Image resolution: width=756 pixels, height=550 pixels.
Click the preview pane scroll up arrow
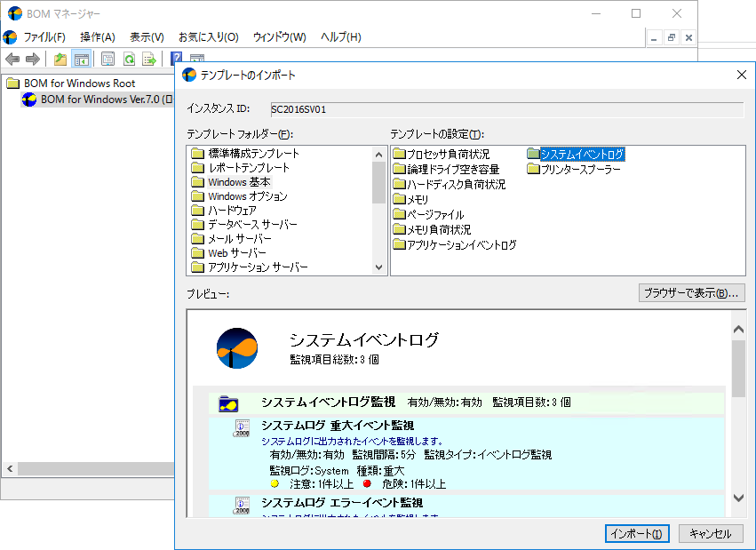(738, 330)
